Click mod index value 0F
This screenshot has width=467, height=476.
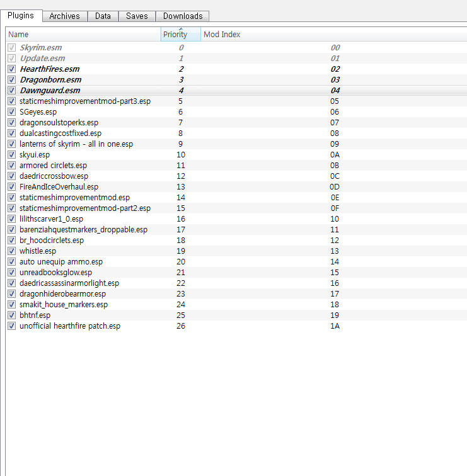[335, 208]
